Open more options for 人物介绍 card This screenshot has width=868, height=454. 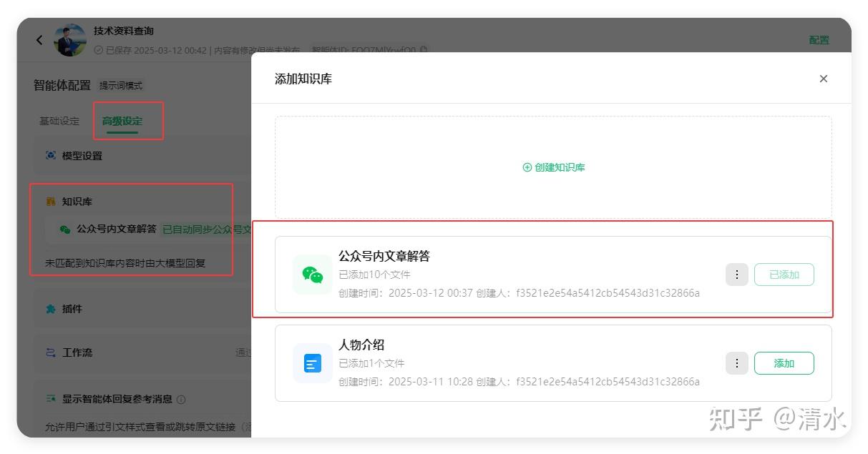click(737, 363)
